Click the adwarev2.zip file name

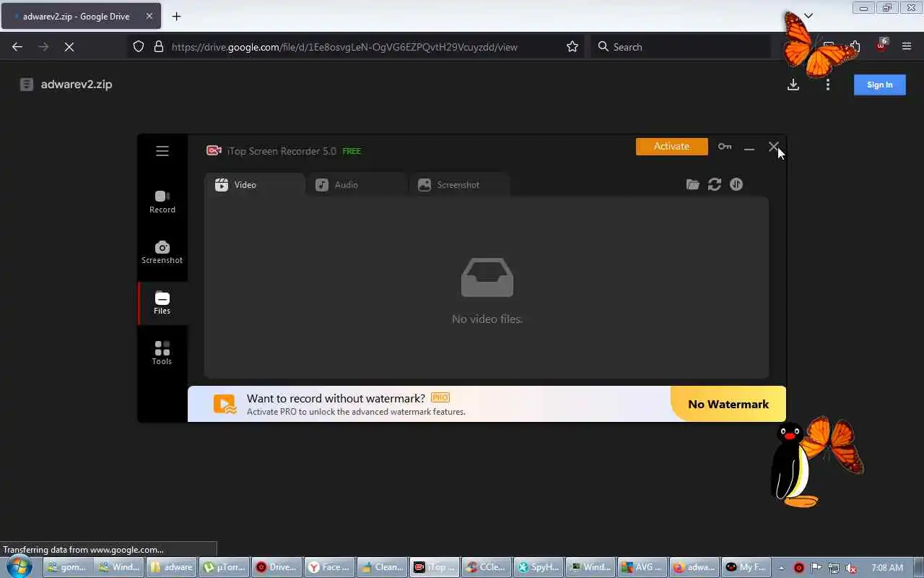point(77,84)
